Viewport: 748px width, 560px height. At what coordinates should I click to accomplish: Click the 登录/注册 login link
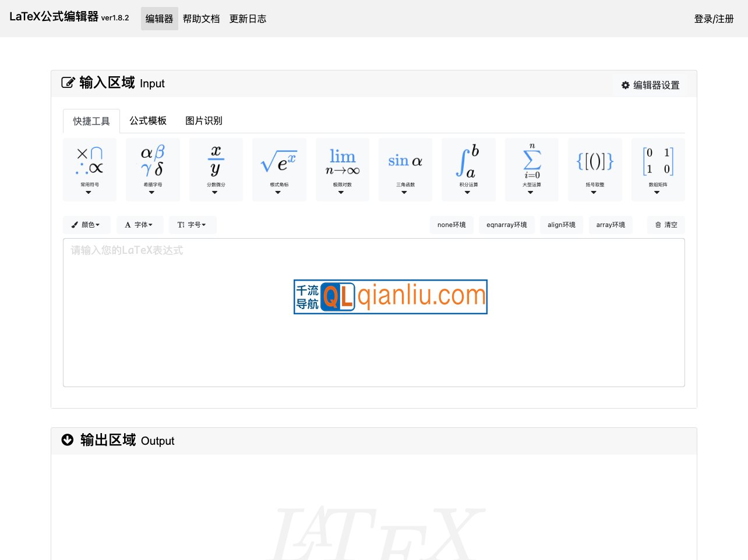(x=713, y=19)
